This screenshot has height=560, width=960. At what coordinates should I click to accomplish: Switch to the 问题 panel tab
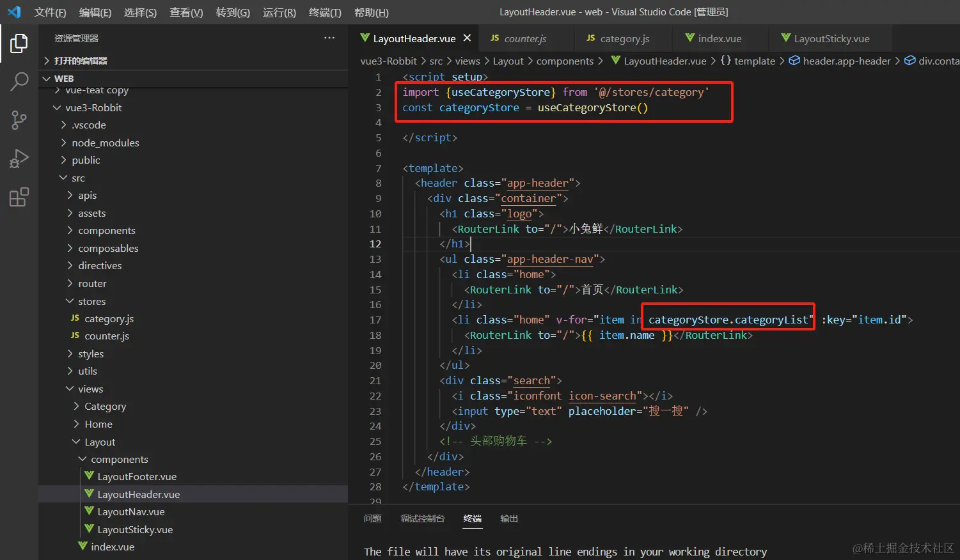[x=372, y=518]
